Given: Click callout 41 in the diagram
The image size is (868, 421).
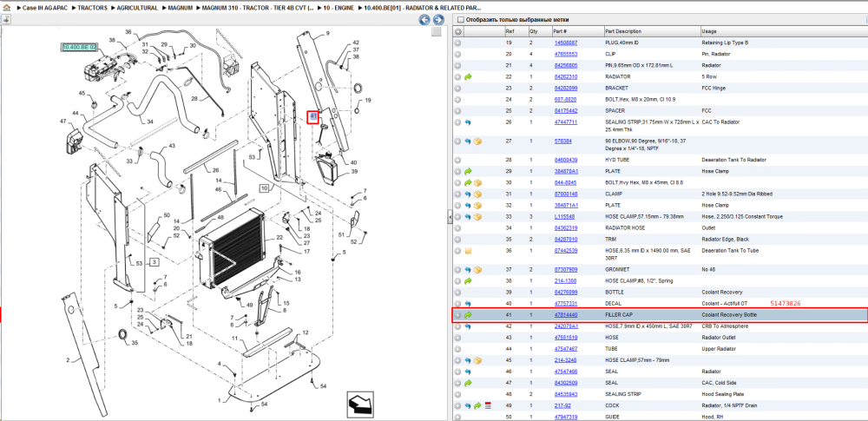Looking at the screenshot, I should (x=313, y=117).
